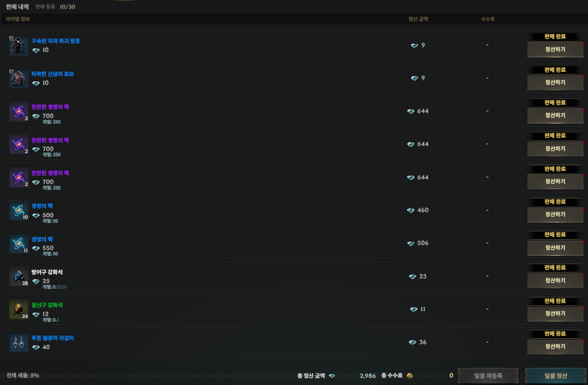Image resolution: width=588 pixels, height=385 pixels.
Task: Click the 구속된 자의 파괴 망토 item icon
Action: click(19, 46)
